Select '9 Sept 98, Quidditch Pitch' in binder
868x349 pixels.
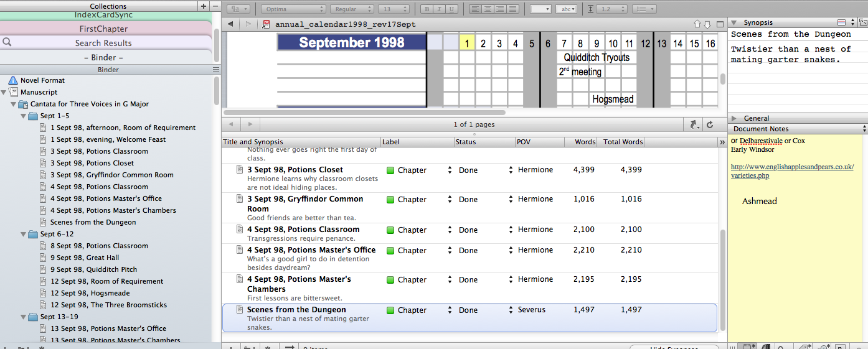click(93, 269)
